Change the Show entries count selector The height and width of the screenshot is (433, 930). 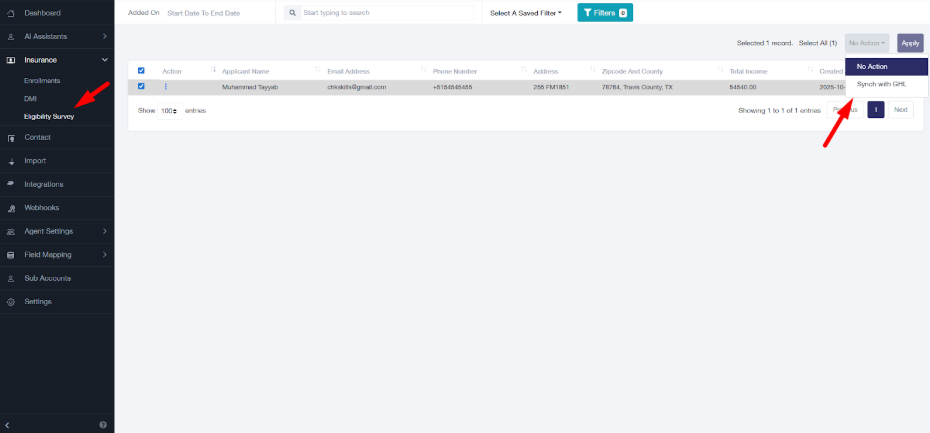point(168,110)
